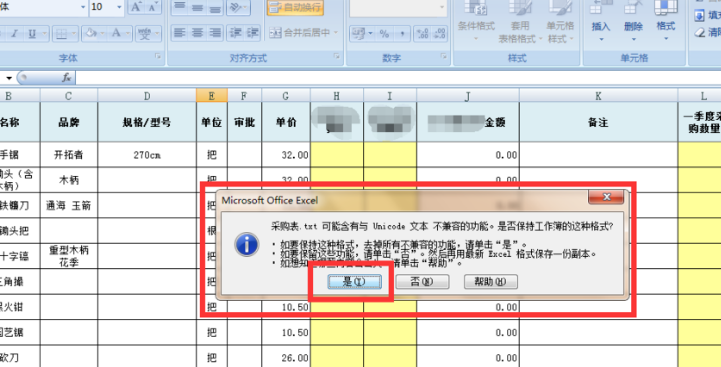Click the 备注 header cell
Viewport: 721px width, 367px height.
598,122
